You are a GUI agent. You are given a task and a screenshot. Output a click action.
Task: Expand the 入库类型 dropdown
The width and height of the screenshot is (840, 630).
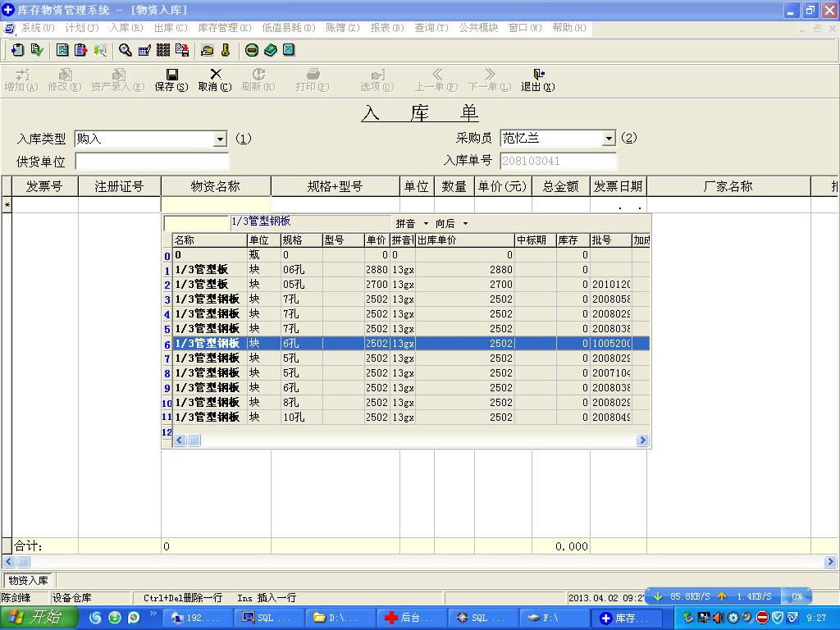(x=220, y=139)
